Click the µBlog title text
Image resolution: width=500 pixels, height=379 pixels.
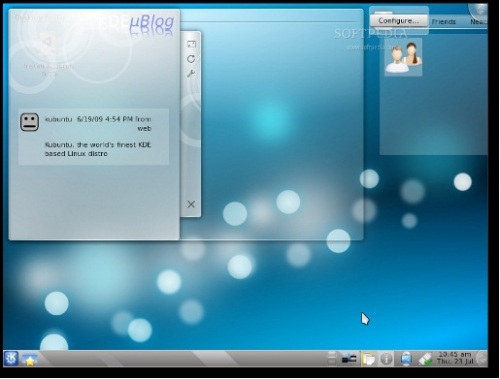[152, 22]
